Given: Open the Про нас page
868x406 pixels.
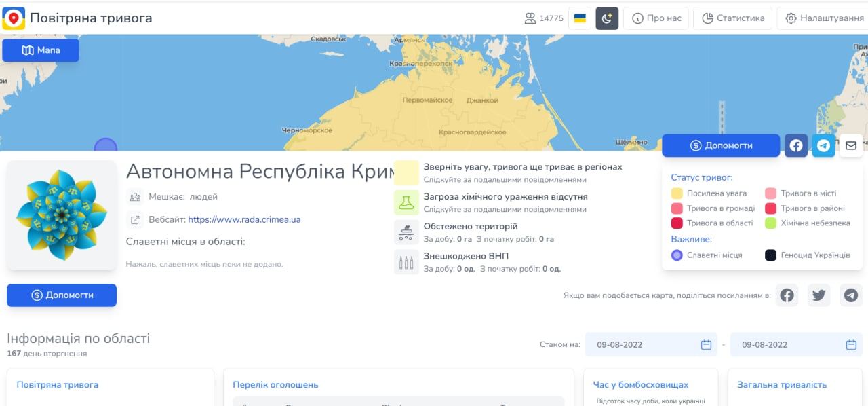Looking at the screenshot, I should tap(656, 18).
